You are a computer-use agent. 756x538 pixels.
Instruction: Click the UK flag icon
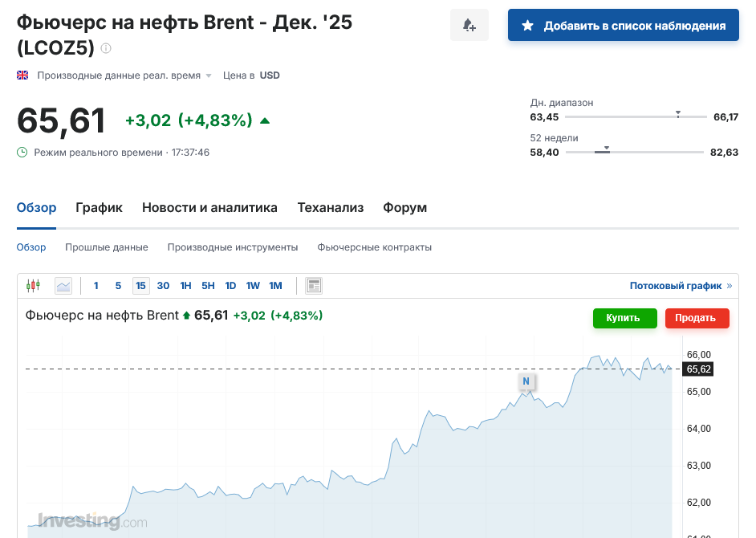click(x=22, y=75)
